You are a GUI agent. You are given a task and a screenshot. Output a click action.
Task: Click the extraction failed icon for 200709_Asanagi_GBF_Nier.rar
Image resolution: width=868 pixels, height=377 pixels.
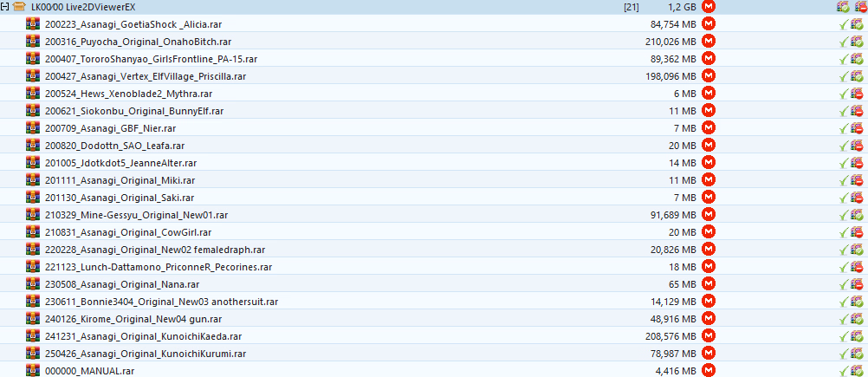(857, 128)
